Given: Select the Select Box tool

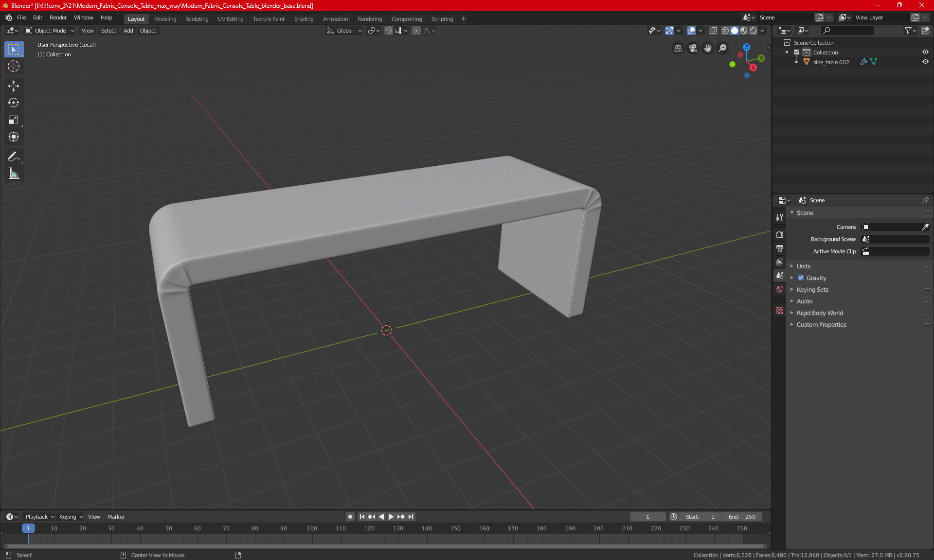Looking at the screenshot, I should tap(14, 50).
